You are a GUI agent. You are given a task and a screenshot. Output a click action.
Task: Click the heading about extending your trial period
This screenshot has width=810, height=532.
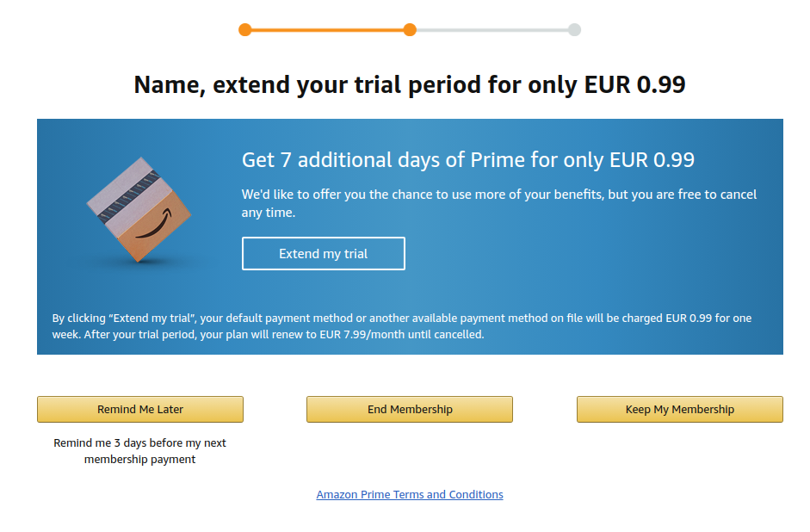click(410, 84)
